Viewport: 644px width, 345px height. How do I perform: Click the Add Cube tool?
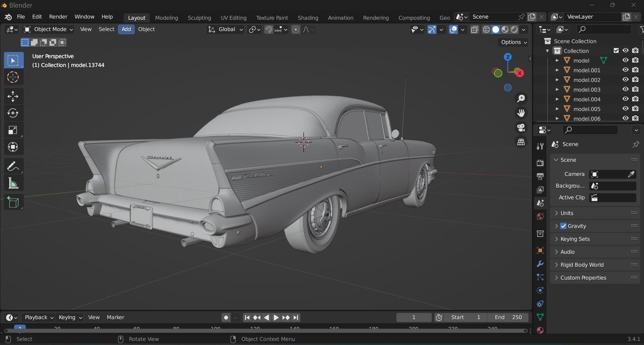pyautogui.click(x=13, y=203)
